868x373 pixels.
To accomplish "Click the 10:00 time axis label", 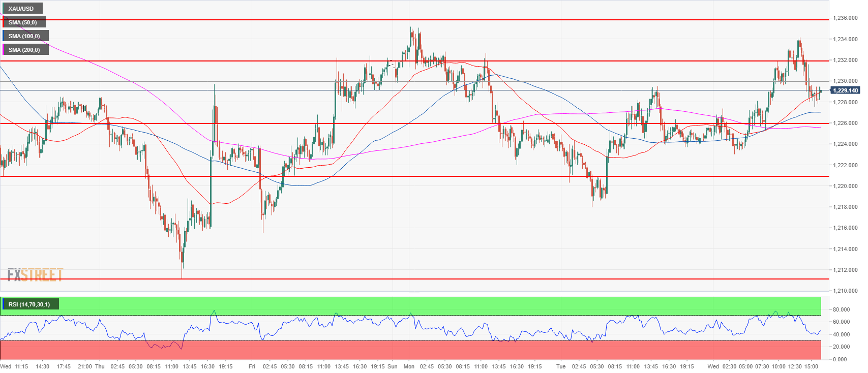I will [779, 366].
